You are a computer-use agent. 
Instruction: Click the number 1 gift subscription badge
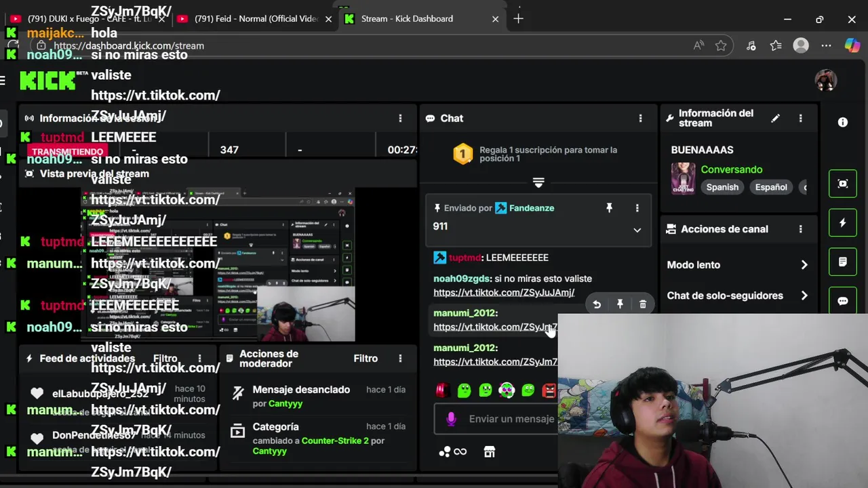click(462, 154)
